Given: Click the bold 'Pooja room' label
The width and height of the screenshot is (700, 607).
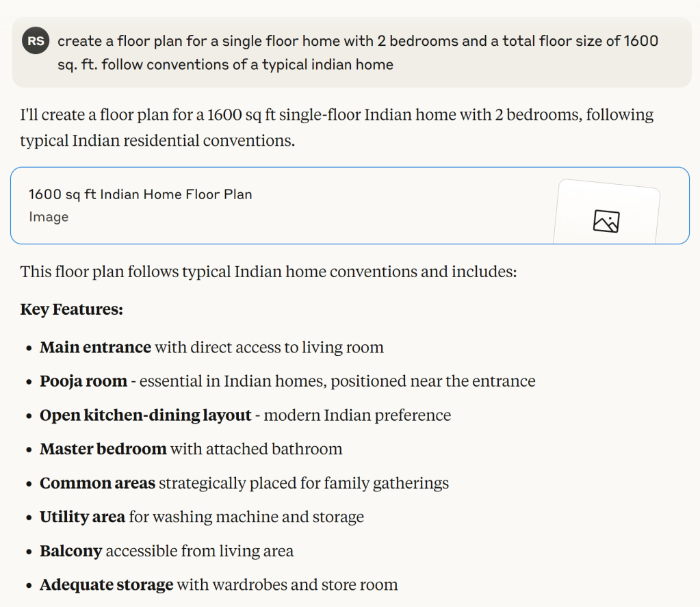Looking at the screenshot, I should [83, 381].
